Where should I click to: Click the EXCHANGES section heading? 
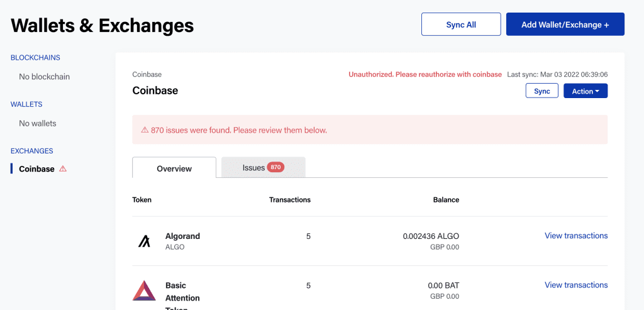pos(31,151)
